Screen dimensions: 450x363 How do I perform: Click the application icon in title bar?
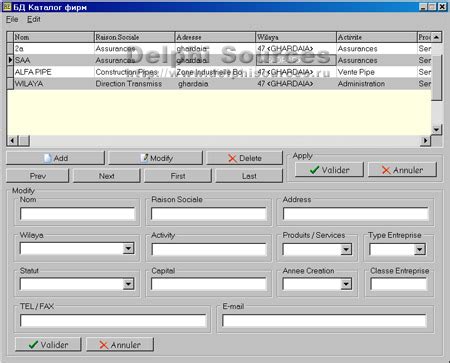click(x=7, y=7)
